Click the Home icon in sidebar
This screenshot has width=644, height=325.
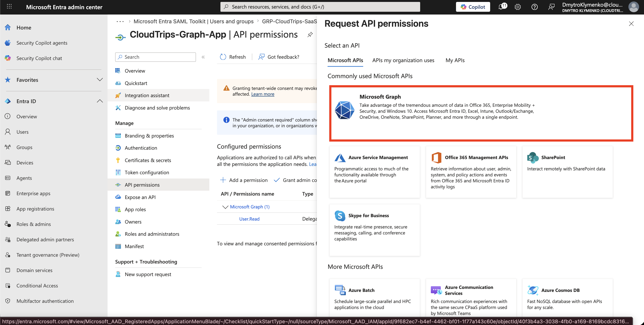coord(8,27)
